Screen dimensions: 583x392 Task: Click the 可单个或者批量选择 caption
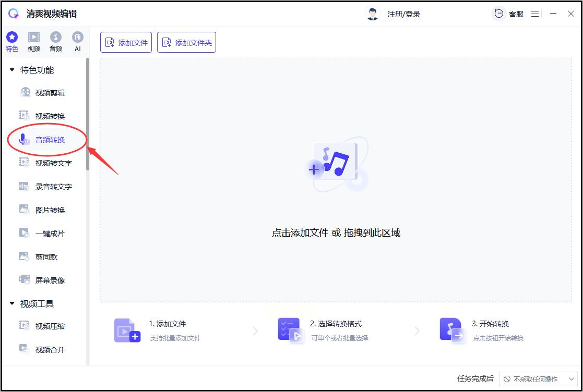click(x=339, y=338)
